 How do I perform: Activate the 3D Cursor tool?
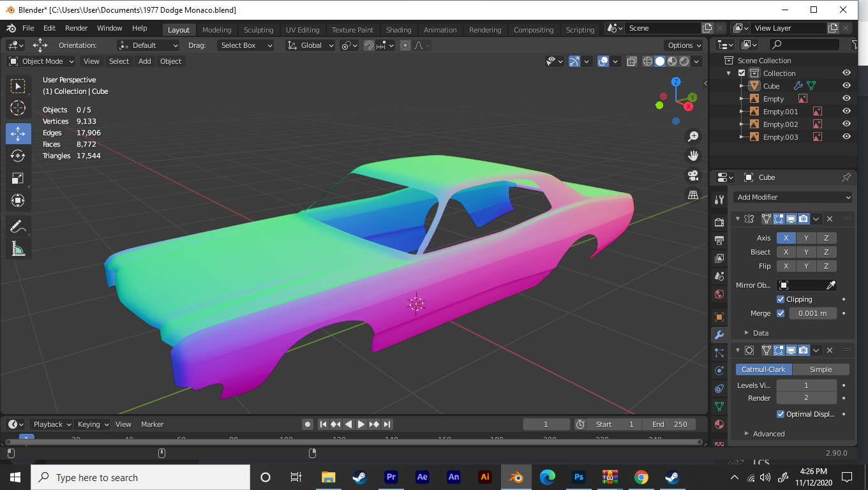point(18,108)
